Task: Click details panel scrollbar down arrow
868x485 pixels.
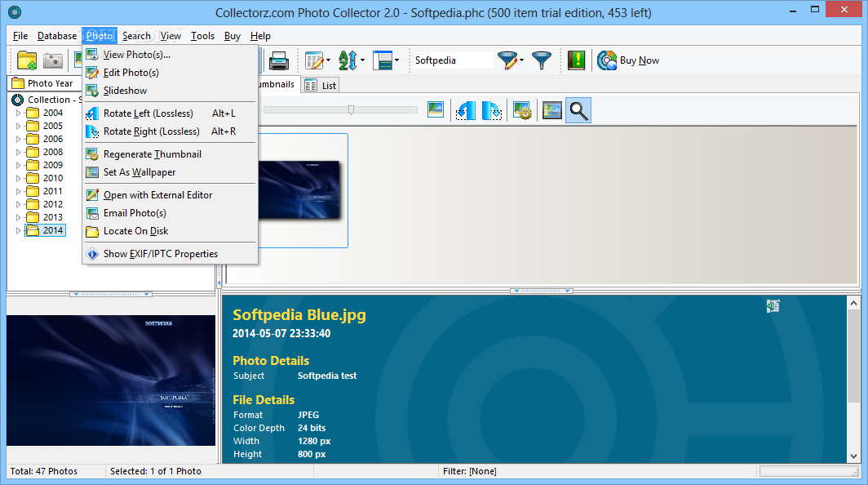Action: [853, 456]
